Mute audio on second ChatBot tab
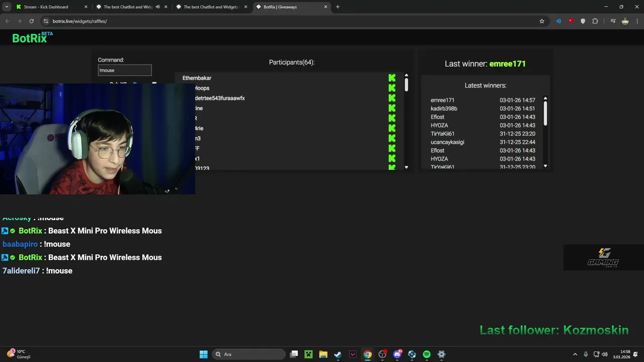Image resolution: width=644 pixels, height=362 pixels. click(x=157, y=7)
